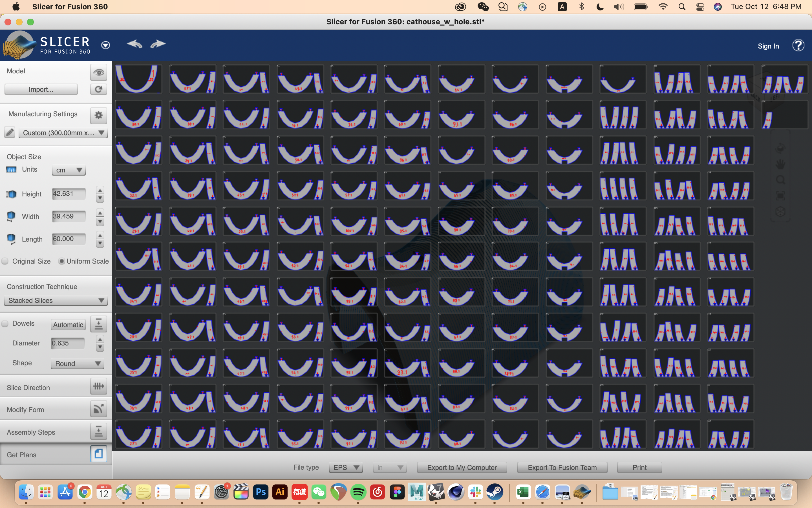Open Maya from the dock
The width and height of the screenshot is (812, 508).
417,492
